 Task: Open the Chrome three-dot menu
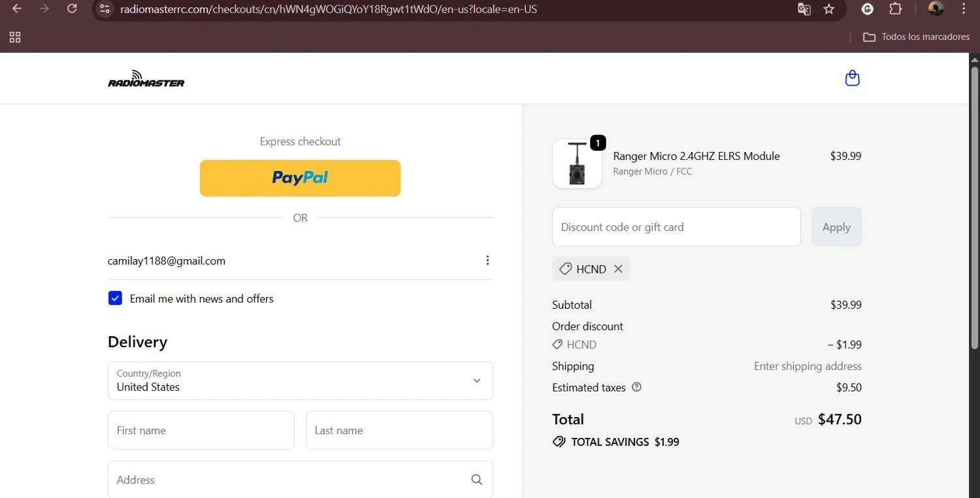(964, 9)
